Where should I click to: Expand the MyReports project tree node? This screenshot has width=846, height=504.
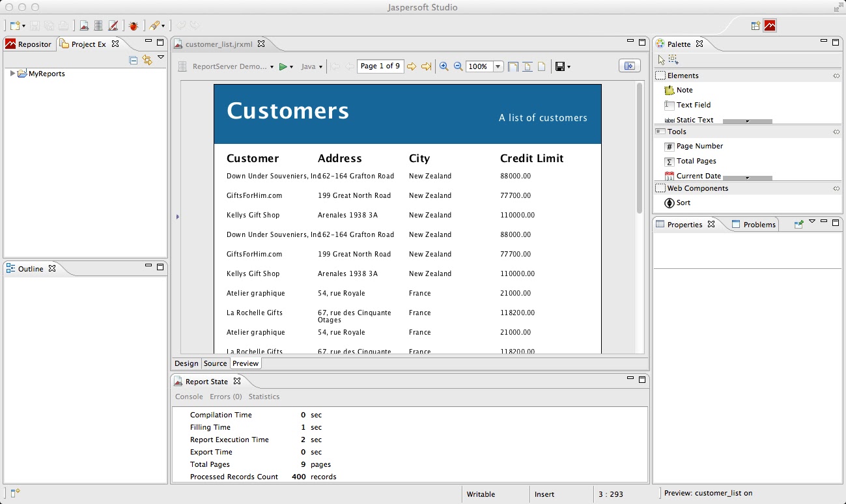tap(12, 74)
